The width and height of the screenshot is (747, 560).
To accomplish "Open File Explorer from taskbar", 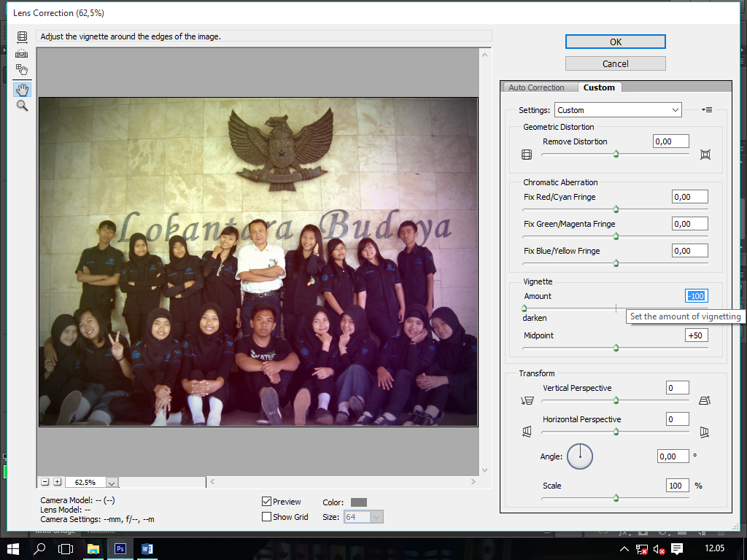I will (x=93, y=548).
